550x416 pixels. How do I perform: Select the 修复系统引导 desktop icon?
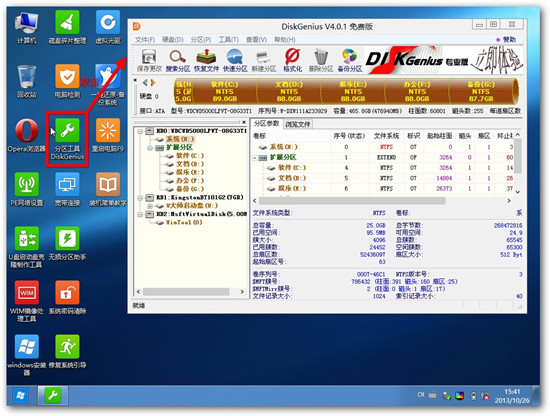(67, 351)
